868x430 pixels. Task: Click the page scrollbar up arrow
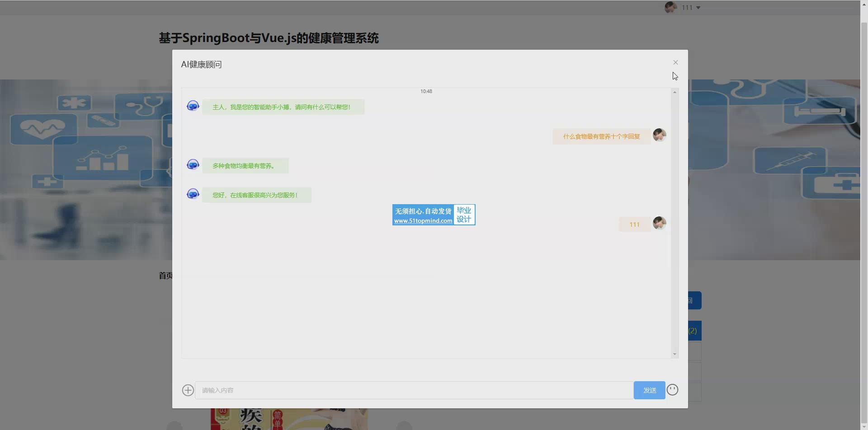pos(864,4)
